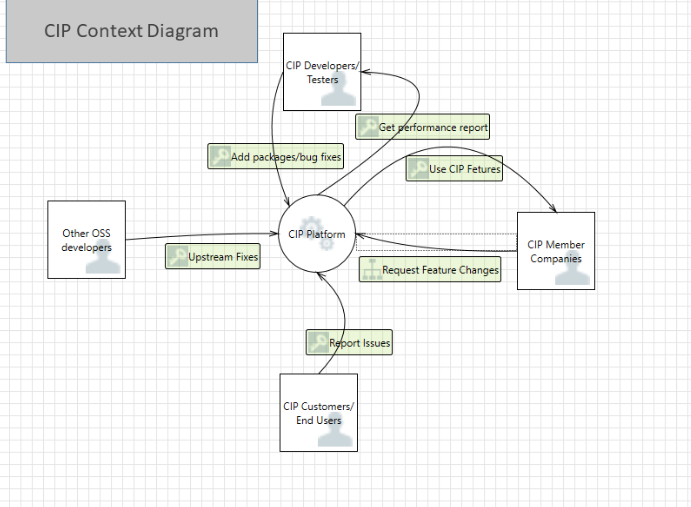This screenshot has height=507, width=691.
Task: Select the Report Issues flow label
Action: [x=349, y=342]
